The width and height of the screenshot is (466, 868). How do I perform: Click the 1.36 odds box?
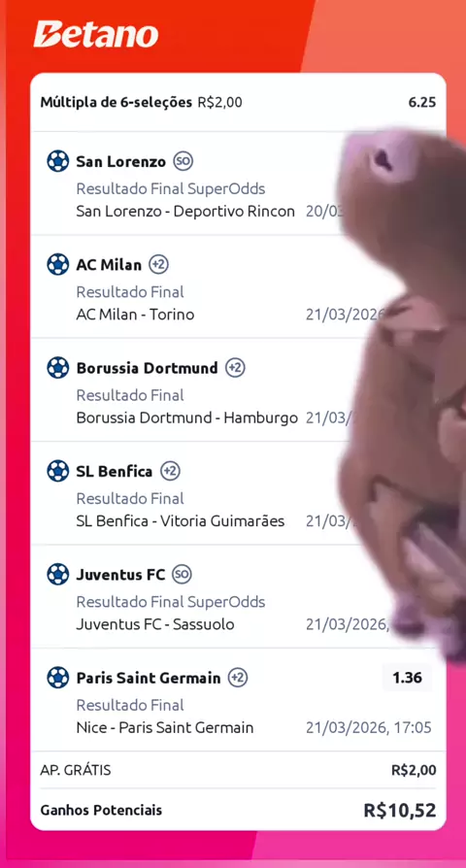pos(408,678)
